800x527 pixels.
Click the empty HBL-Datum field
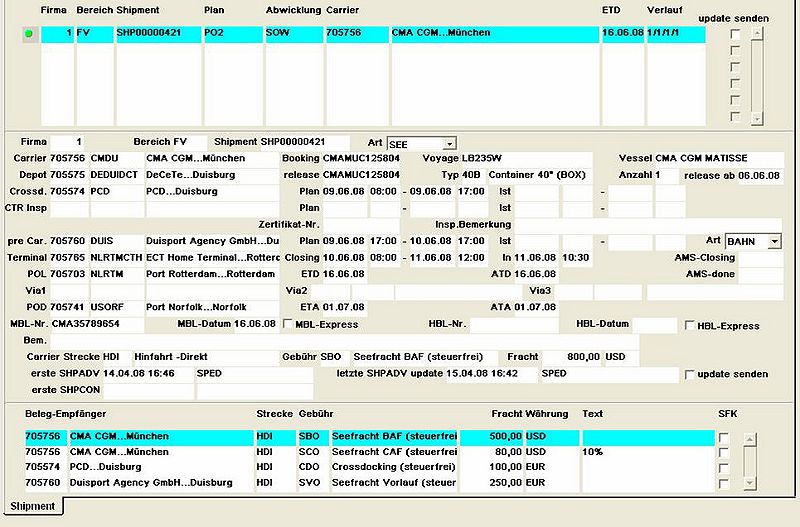655,324
